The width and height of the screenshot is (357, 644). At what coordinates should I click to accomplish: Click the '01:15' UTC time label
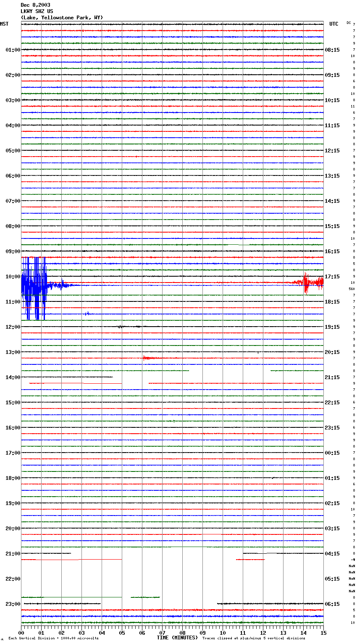point(332,478)
